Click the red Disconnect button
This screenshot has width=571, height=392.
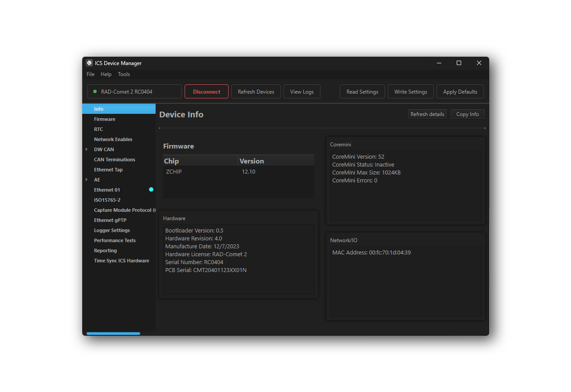coord(207,91)
